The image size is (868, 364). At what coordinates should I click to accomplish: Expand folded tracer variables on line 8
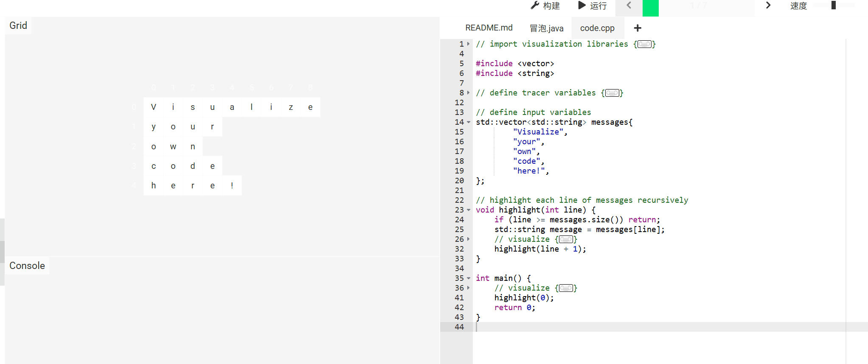468,93
